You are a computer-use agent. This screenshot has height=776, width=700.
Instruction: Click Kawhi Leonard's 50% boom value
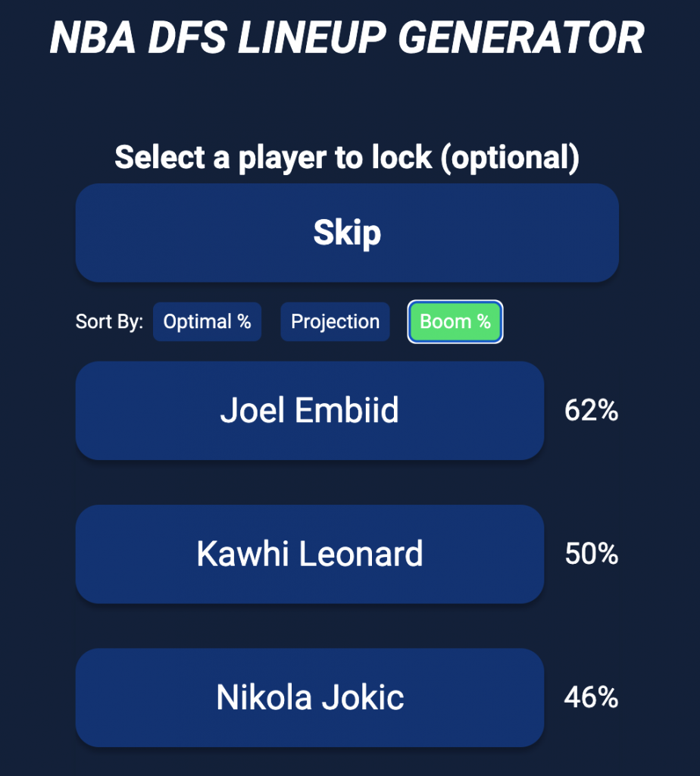(591, 554)
